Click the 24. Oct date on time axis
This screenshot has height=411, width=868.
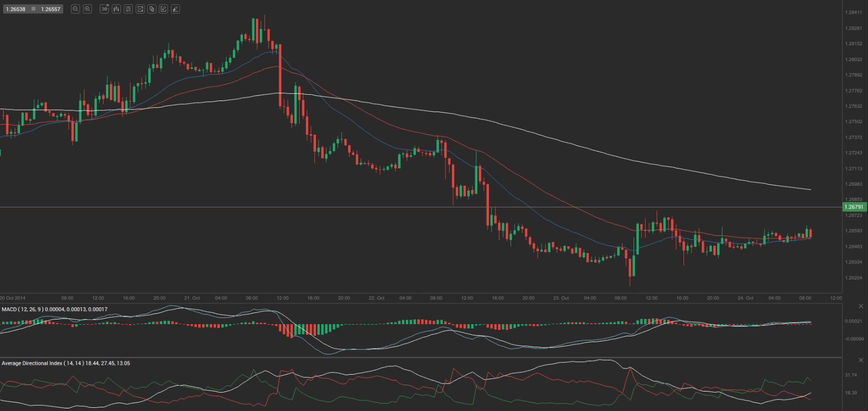746,298
